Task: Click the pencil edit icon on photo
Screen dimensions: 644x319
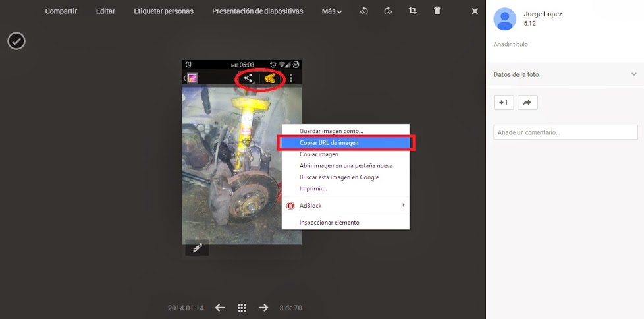Action: pyautogui.click(x=196, y=248)
